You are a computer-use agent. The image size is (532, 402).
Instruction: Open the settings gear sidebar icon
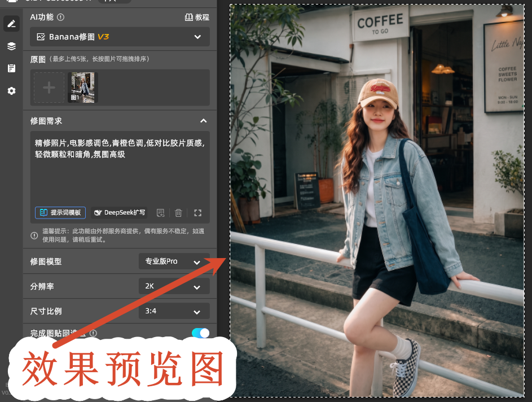[11, 91]
